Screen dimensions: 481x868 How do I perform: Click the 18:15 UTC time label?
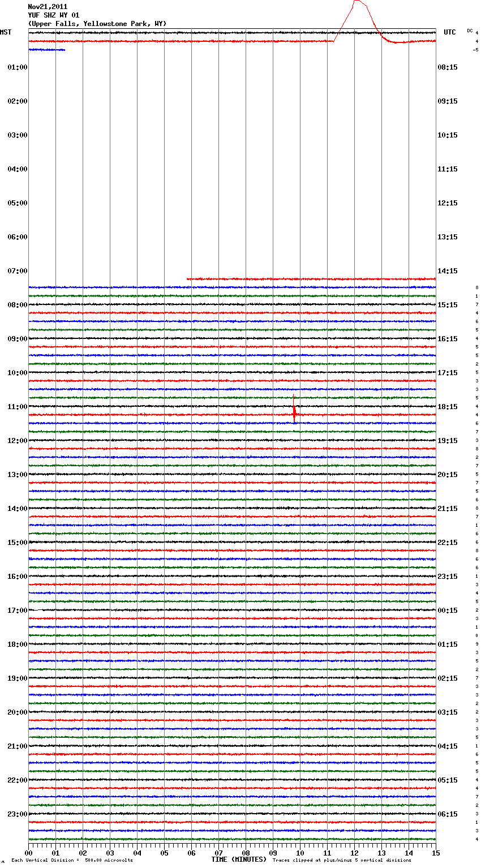(448, 407)
